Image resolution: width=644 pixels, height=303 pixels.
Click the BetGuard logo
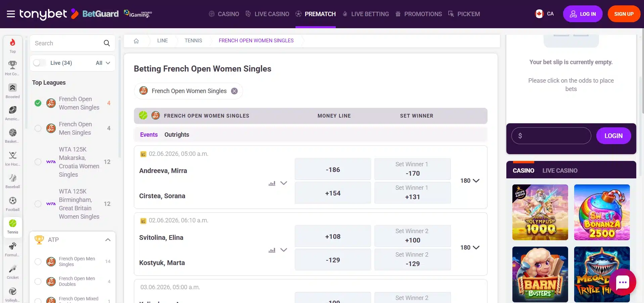click(100, 14)
